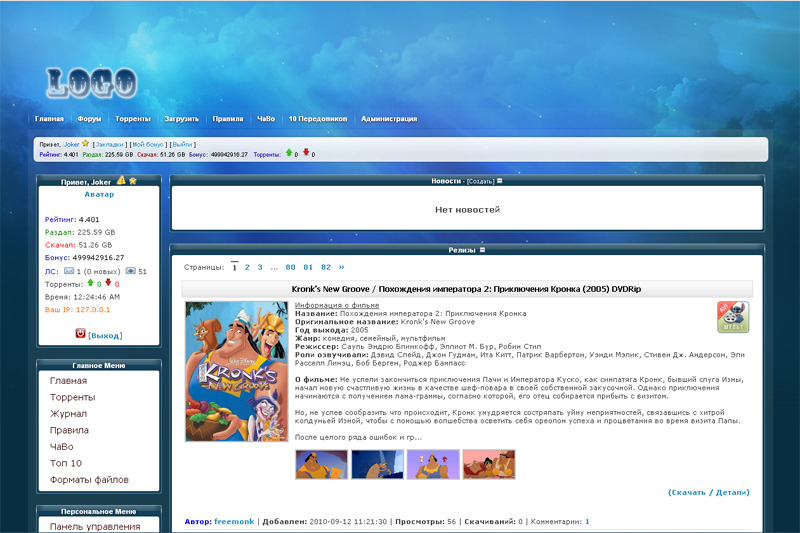This screenshot has height=533, width=800.
Task: Click the Нет новостей text
Action: (x=467, y=210)
